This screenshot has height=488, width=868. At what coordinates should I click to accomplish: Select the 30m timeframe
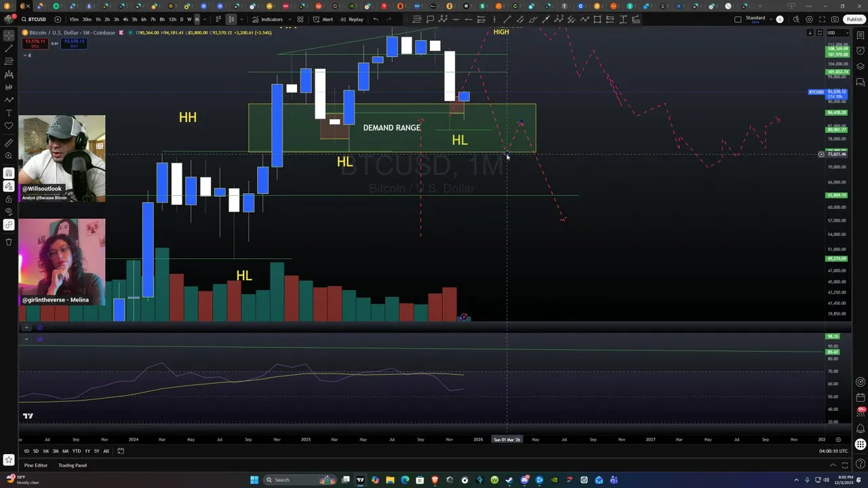[87, 19]
